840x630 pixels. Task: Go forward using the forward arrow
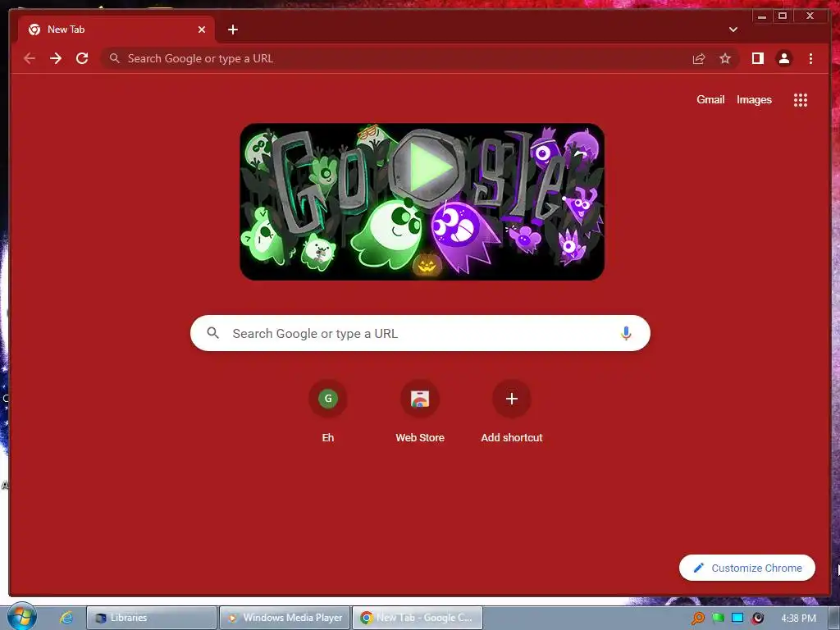click(x=56, y=58)
